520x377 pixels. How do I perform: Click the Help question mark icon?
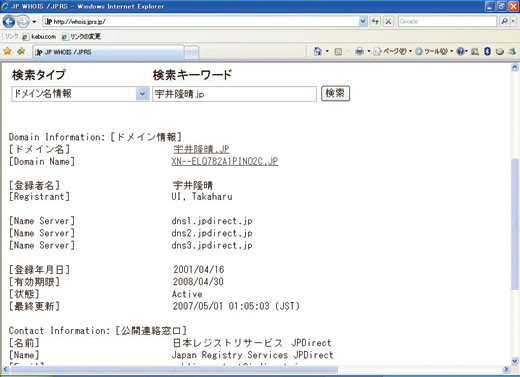[461, 51]
